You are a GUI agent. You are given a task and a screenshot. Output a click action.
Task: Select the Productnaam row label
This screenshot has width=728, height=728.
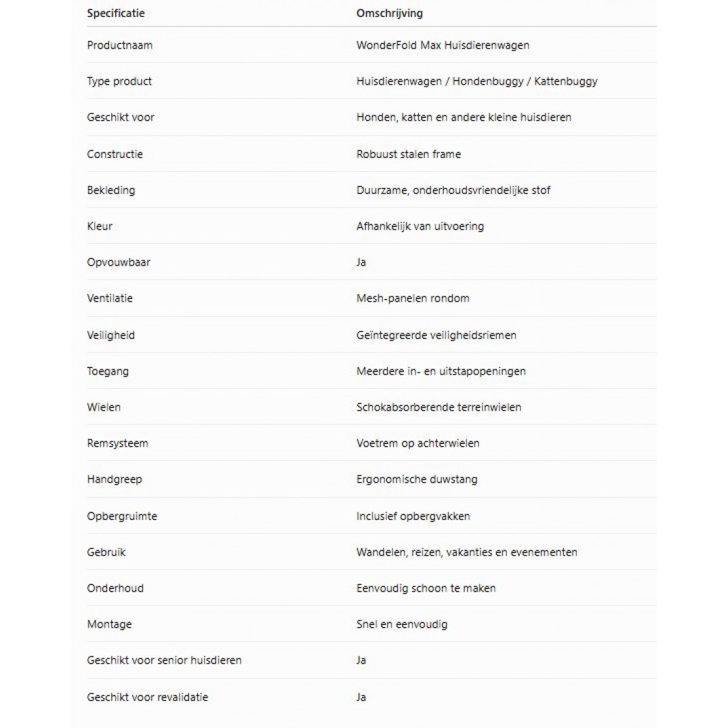pos(119,45)
